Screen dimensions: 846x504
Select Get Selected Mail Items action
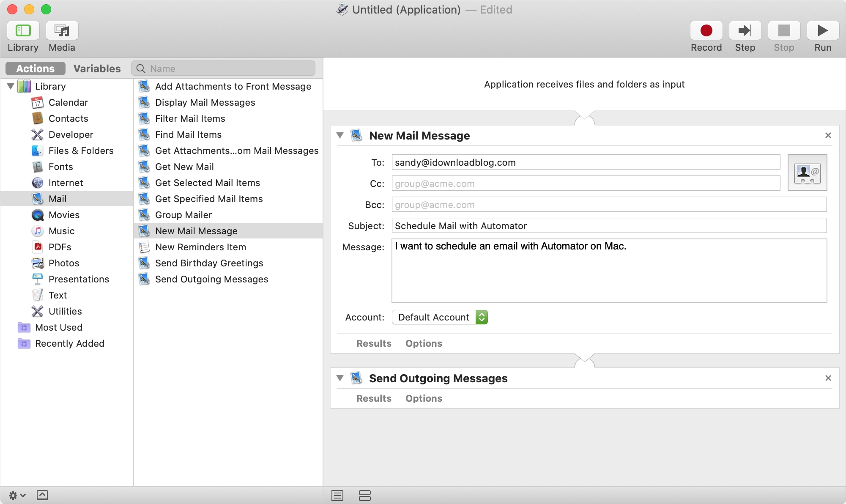pyautogui.click(x=228, y=183)
